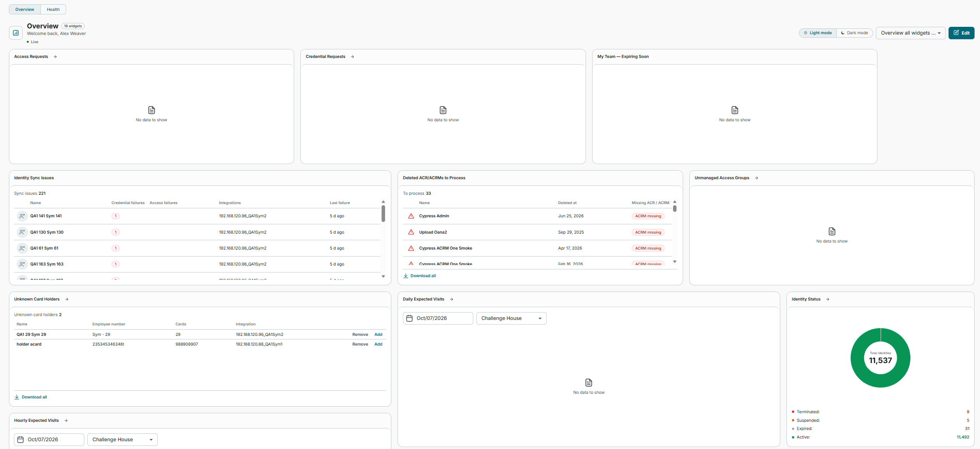Open Access Requests via arrow icon
This screenshot has height=449, width=980.
tap(55, 57)
